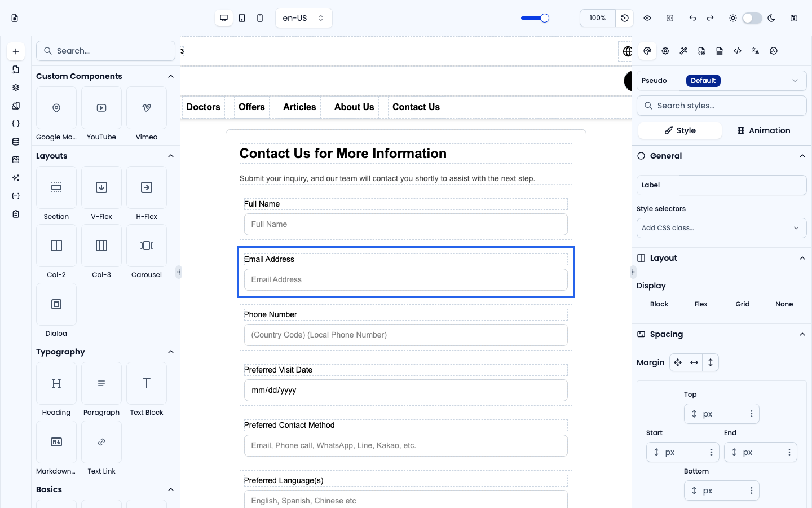Click the save icon at top right

[x=794, y=18]
